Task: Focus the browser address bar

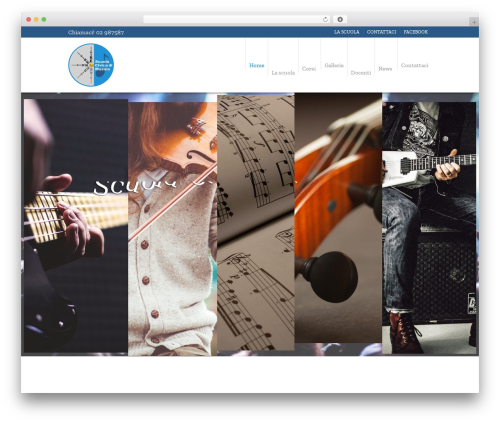Action: (237, 19)
